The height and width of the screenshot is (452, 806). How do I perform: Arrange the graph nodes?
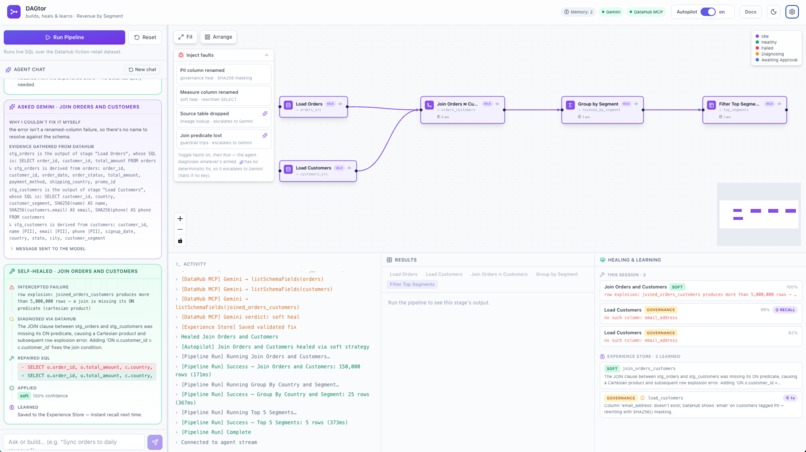(x=218, y=37)
